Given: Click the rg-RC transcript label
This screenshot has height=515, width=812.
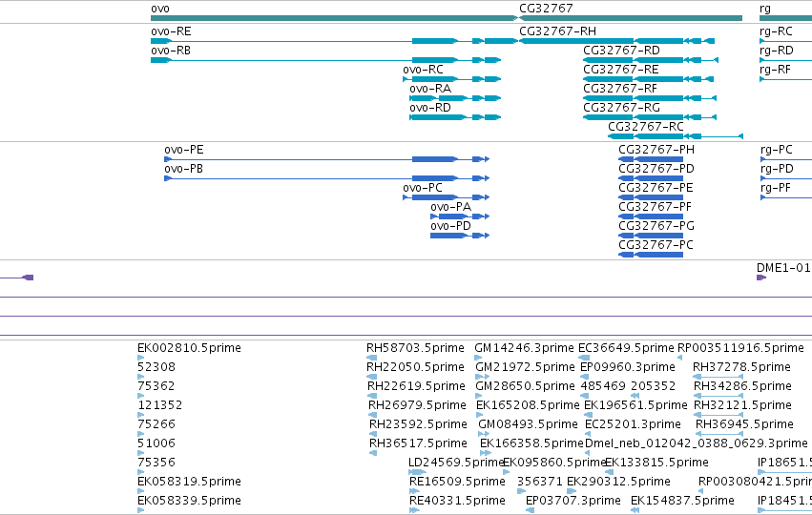Looking at the screenshot, I should (x=776, y=31).
